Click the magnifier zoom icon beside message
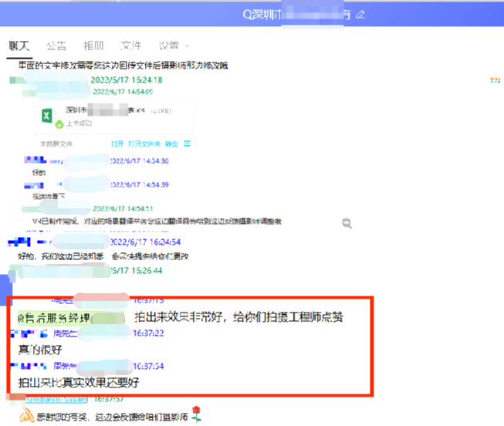The height and width of the screenshot is (426, 504). 347,222
